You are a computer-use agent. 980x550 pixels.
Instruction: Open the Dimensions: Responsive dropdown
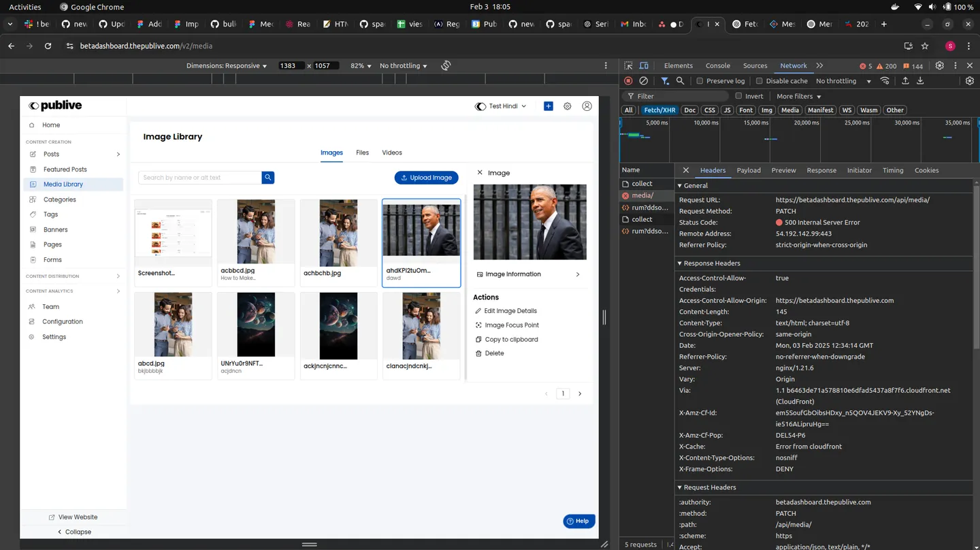coord(227,65)
